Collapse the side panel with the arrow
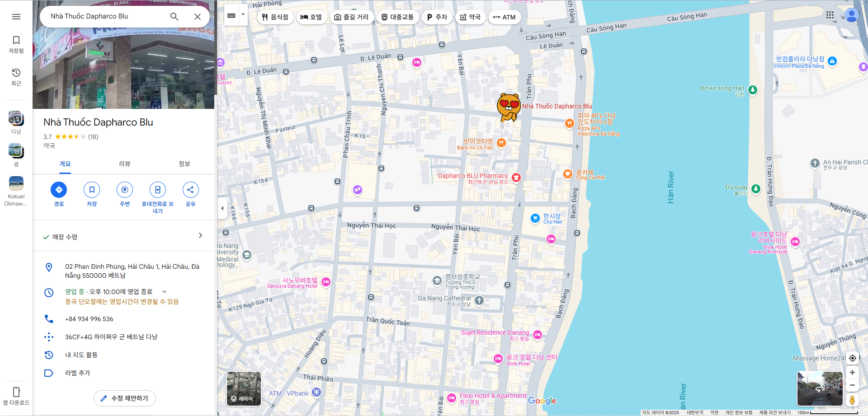868x416 pixels. [x=222, y=208]
